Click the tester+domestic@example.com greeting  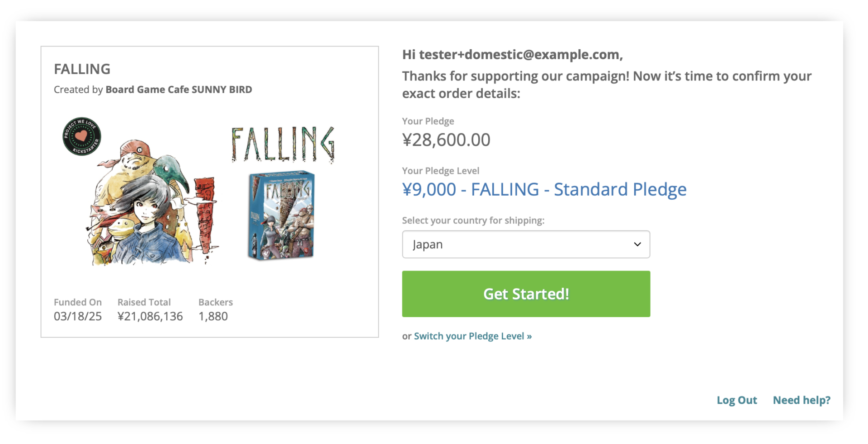pyautogui.click(x=512, y=55)
